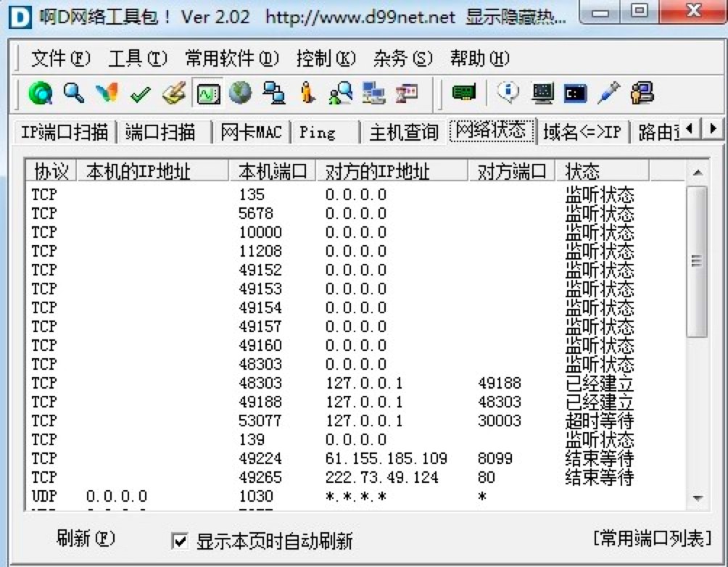The image size is (728, 567).
Task: Open the command prompt console icon
Action: click(x=576, y=94)
